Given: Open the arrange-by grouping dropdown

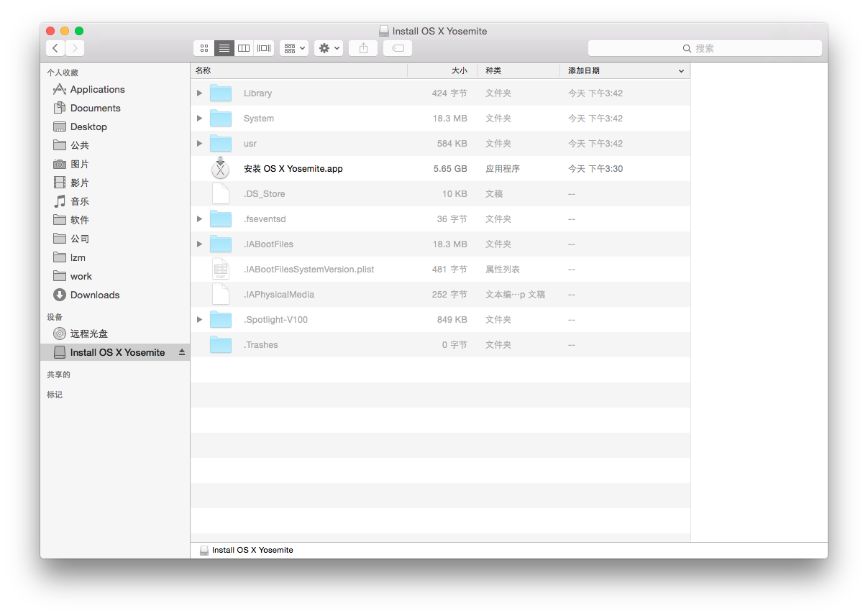Looking at the screenshot, I should coord(294,48).
